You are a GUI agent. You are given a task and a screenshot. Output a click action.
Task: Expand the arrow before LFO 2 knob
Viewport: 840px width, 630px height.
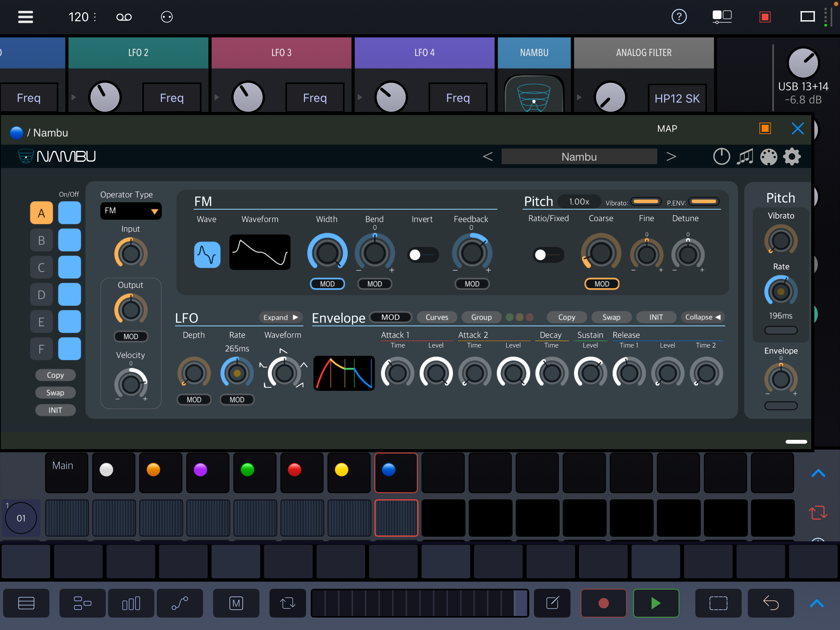[x=73, y=97]
